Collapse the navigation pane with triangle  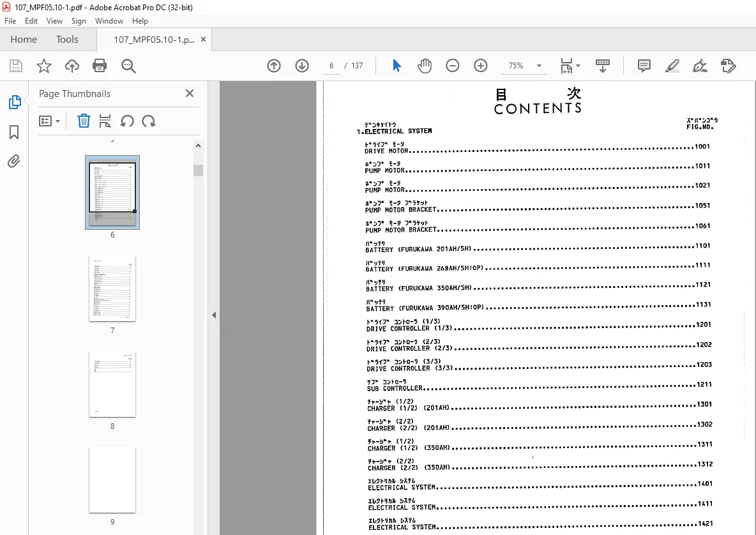pos(214,315)
